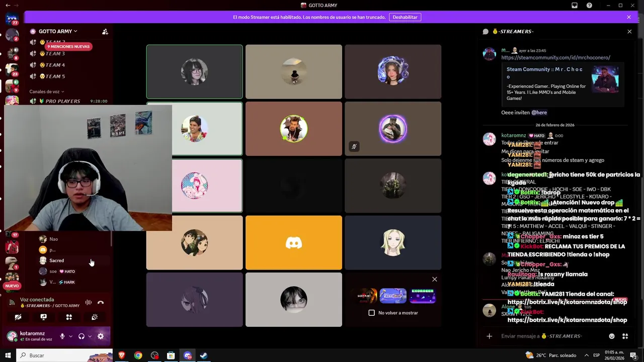Open Brave browser from taskbar
Screen dimensions: 644x362
(x=122, y=355)
